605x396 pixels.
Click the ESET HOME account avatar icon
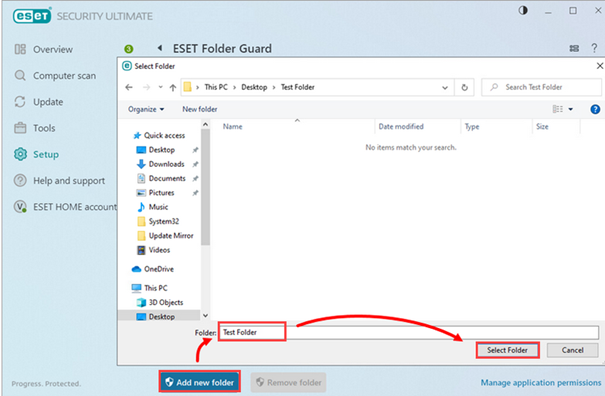20,207
